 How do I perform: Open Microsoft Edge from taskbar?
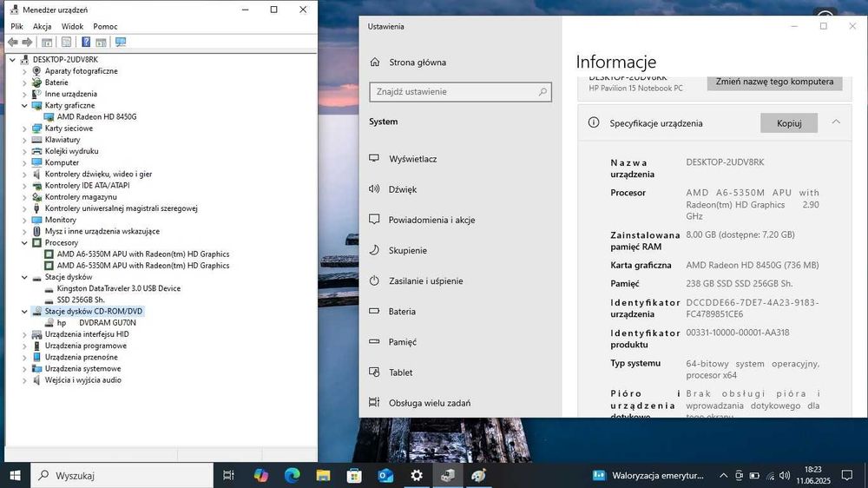point(293,475)
